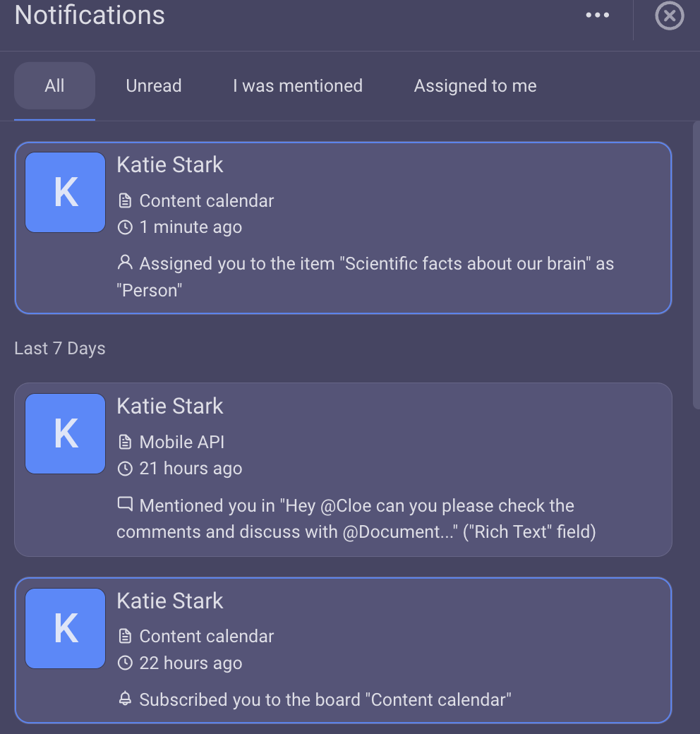This screenshot has width=700, height=734.
Task: Click Katie Stark avatar in Mobile API notification
Action: click(x=65, y=434)
